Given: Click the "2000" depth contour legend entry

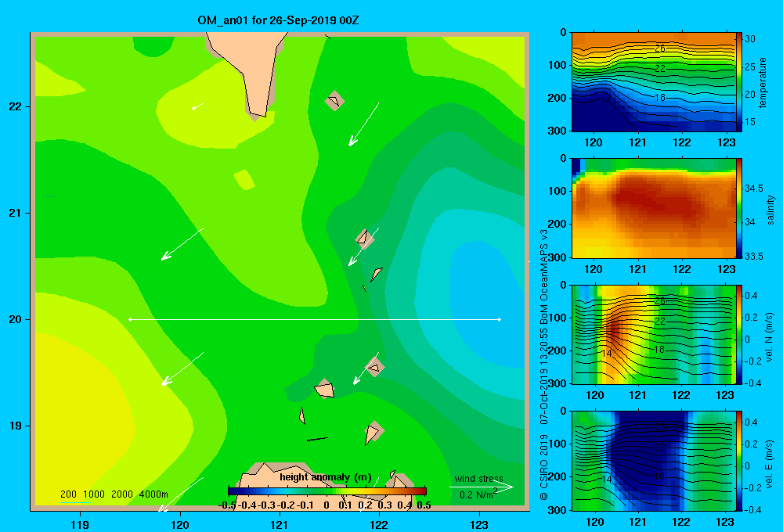Looking at the screenshot, I should click(122, 494).
